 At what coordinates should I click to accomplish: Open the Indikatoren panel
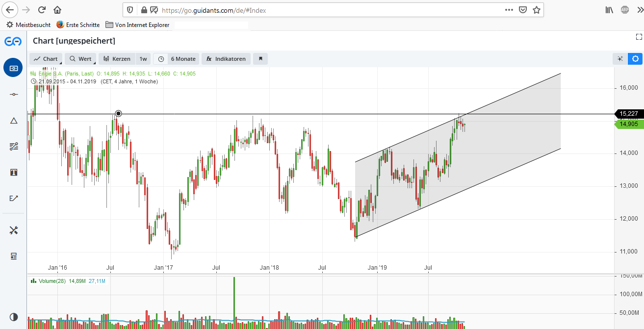tap(226, 59)
